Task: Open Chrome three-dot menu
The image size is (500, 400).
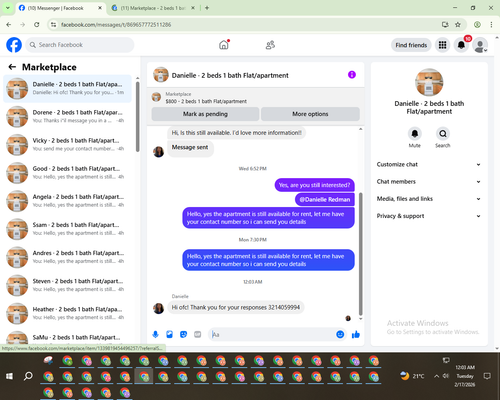Action: pyautogui.click(x=491, y=25)
